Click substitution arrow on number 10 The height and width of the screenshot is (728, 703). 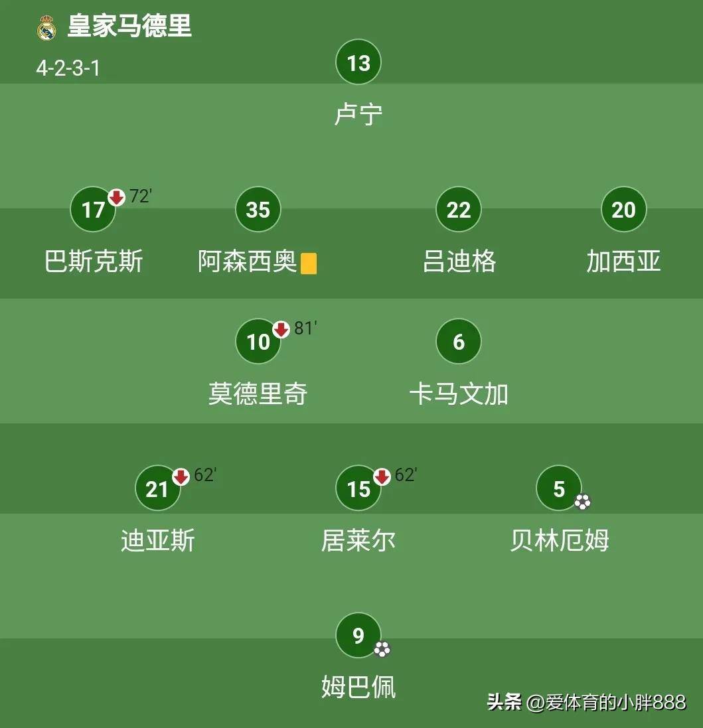pyautogui.click(x=281, y=329)
